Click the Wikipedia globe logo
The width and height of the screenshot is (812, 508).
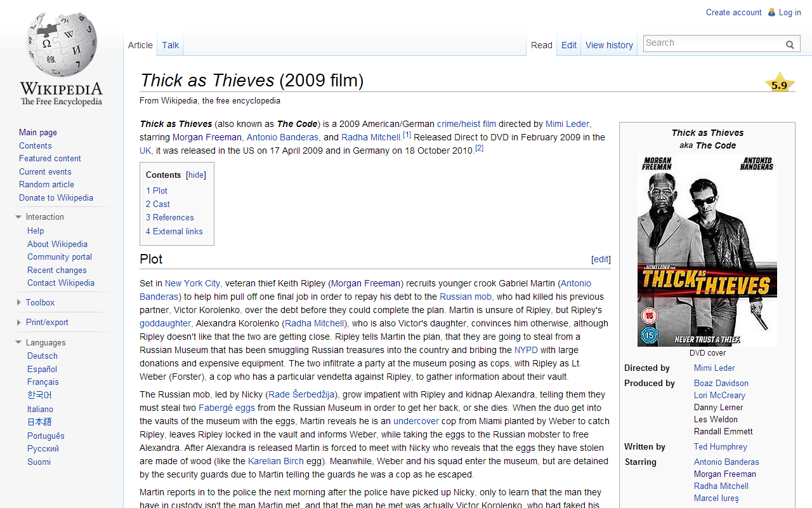tap(62, 59)
